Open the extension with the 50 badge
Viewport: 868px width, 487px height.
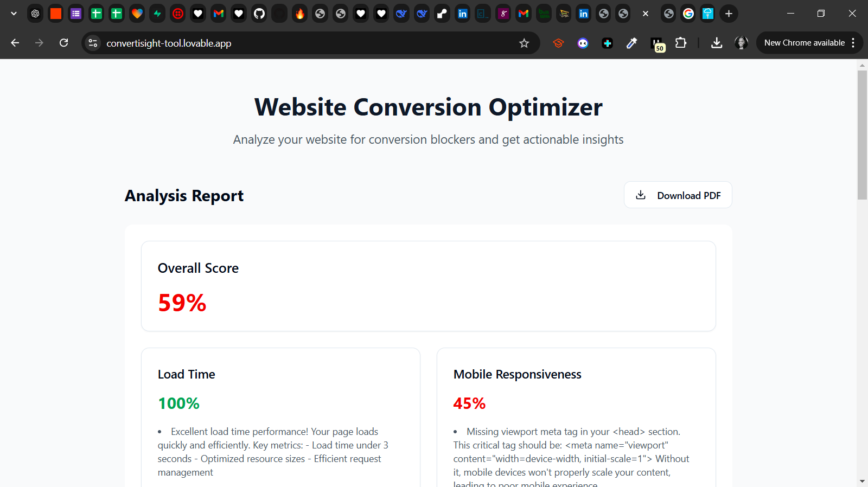(x=657, y=44)
